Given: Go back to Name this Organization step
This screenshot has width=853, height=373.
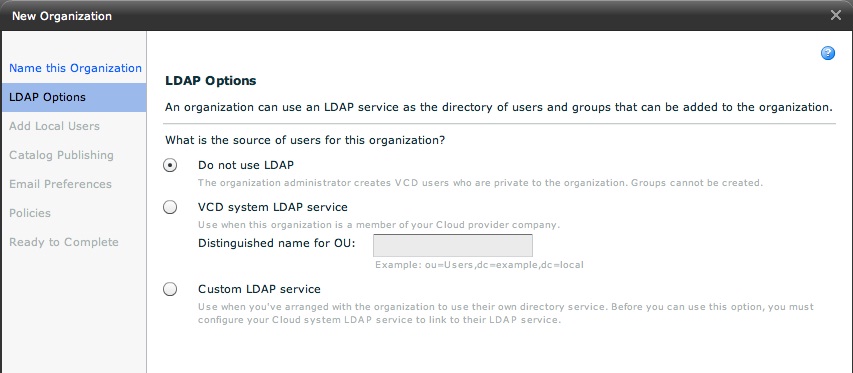Looking at the screenshot, I should (76, 68).
